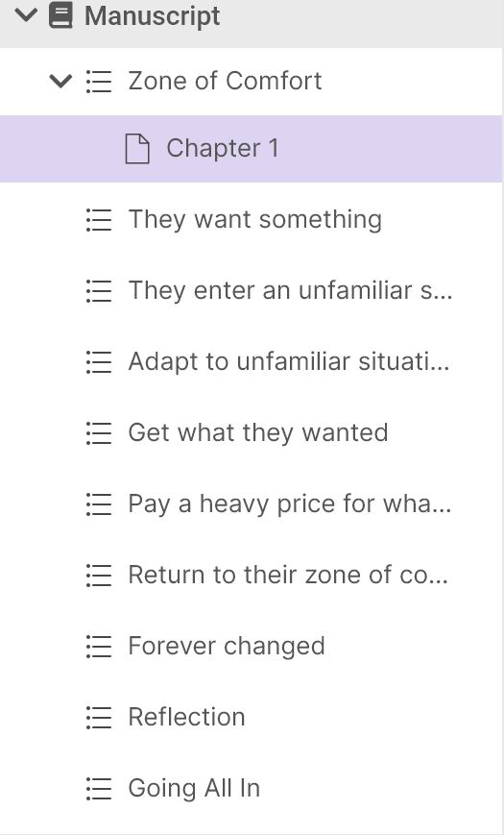
Task: Click the list icon beside Forever changed
Action: [99, 647]
